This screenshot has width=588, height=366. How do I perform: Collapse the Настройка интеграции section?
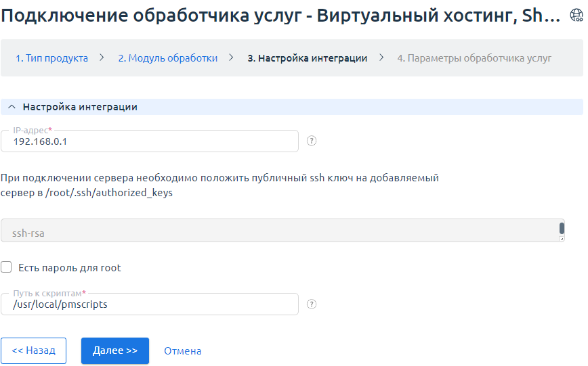(11, 107)
